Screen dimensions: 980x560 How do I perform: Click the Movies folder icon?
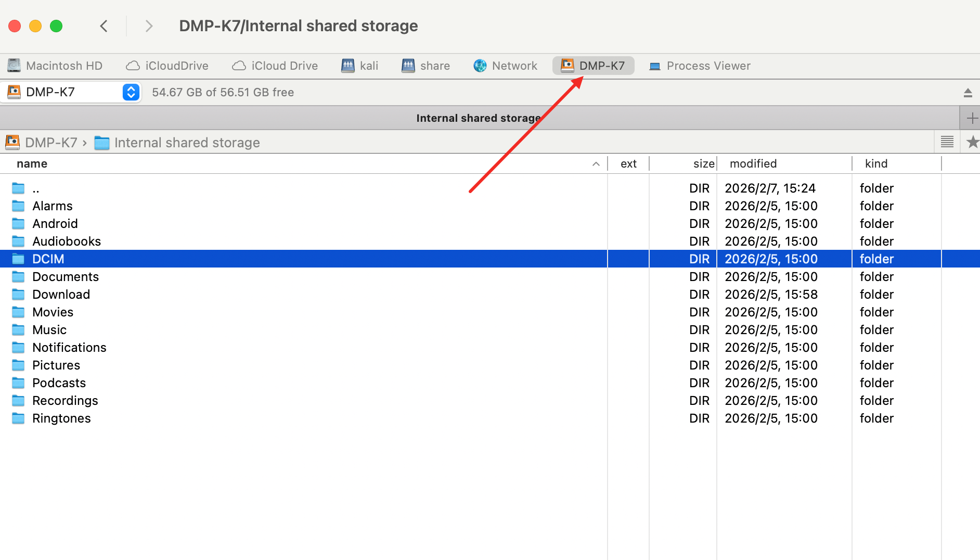pyautogui.click(x=19, y=312)
